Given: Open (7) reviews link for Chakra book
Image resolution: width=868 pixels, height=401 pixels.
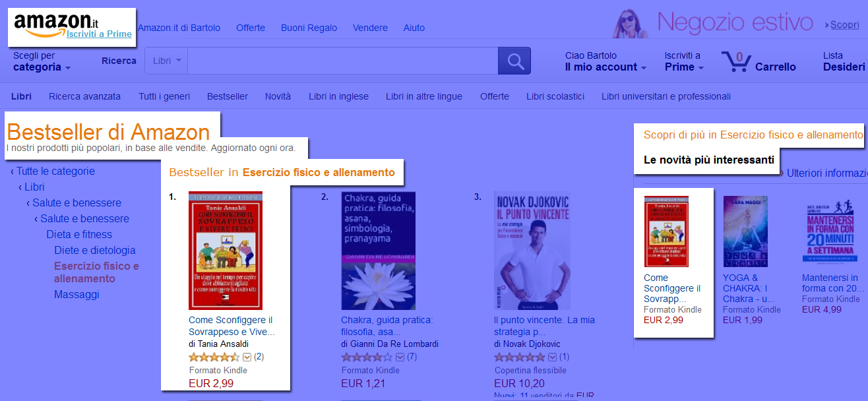Looking at the screenshot, I should [412, 357].
